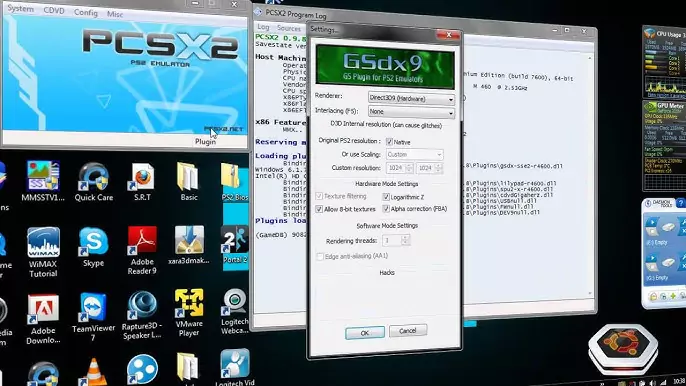Launch VMware Player from the desktop
The height and width of the screenshot is (386, 686).
coord(189,312)
